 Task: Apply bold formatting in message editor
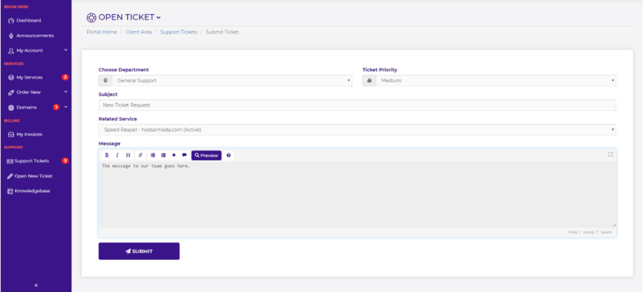click(x=106, y=155)
